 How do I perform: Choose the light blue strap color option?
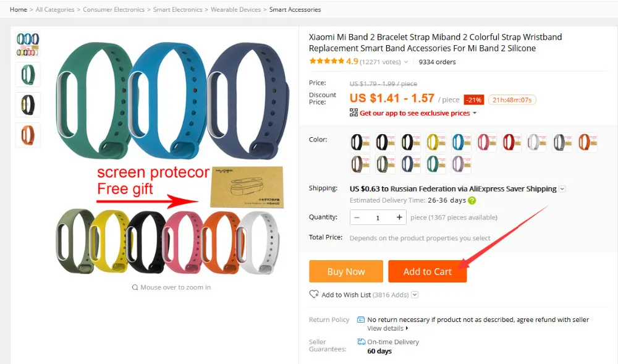461,142
